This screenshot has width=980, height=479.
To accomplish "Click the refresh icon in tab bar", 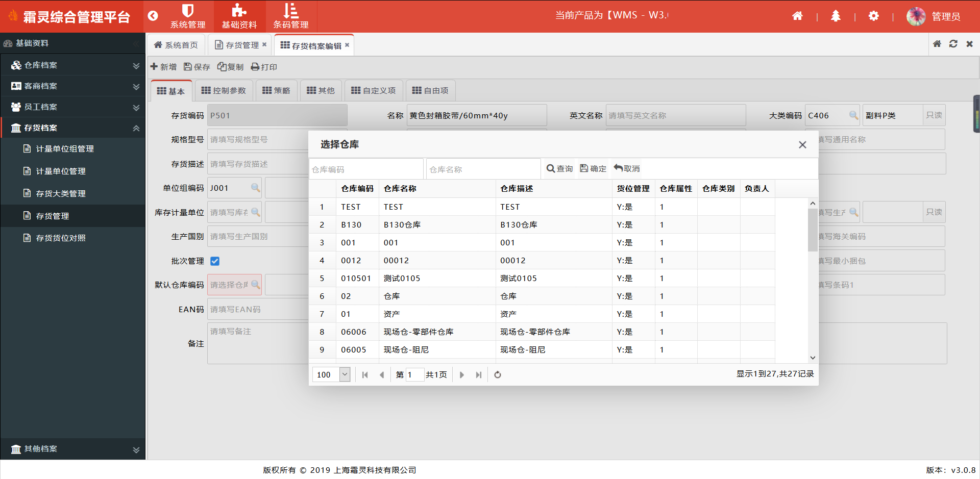I will [x=953, y=44].
